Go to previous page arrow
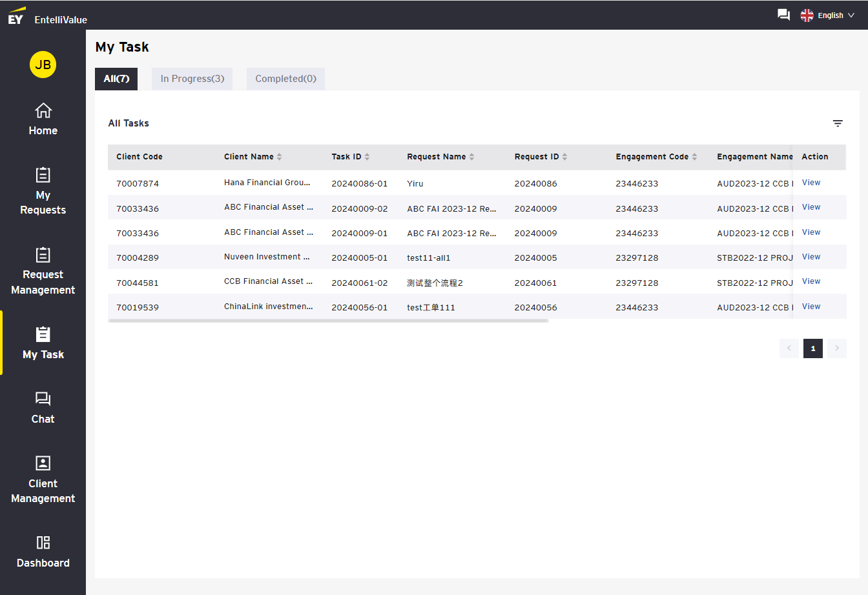This screenshot has width=868, height=595. (789, 348)
